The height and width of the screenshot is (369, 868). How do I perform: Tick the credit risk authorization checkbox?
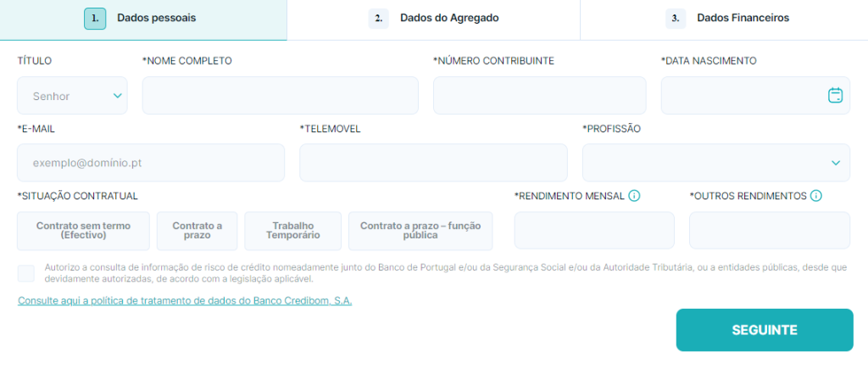click(26, 273)
